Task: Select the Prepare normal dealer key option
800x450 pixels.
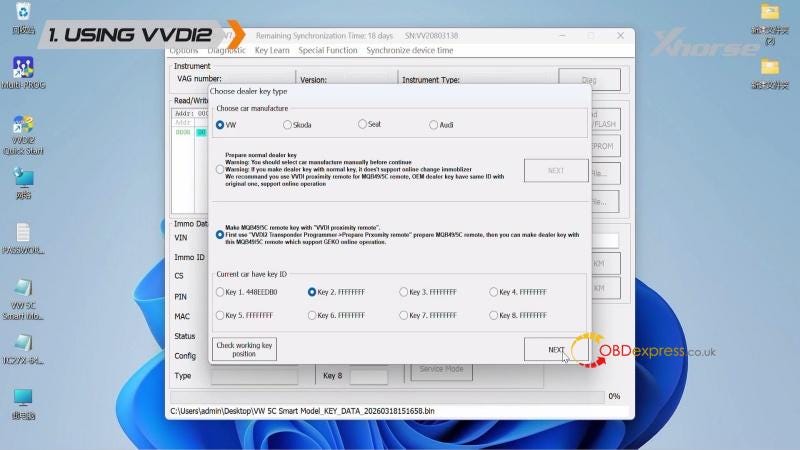Action: [220, 169]
